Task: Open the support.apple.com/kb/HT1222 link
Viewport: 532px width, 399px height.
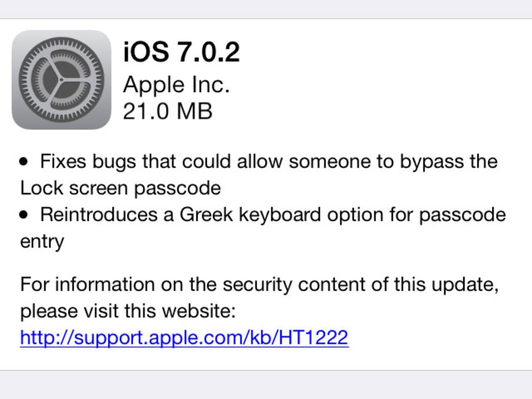Action: click(184, 338)
